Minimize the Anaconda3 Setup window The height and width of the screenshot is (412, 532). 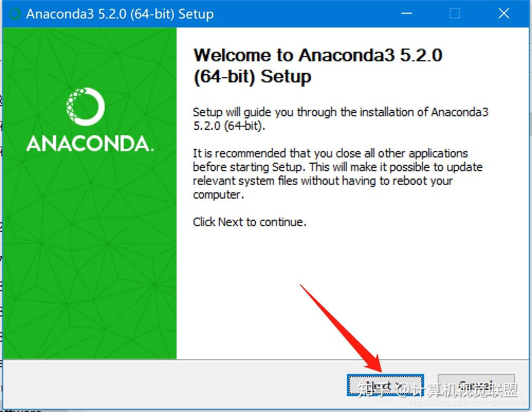pyautogui.click(x=407, y=14)
